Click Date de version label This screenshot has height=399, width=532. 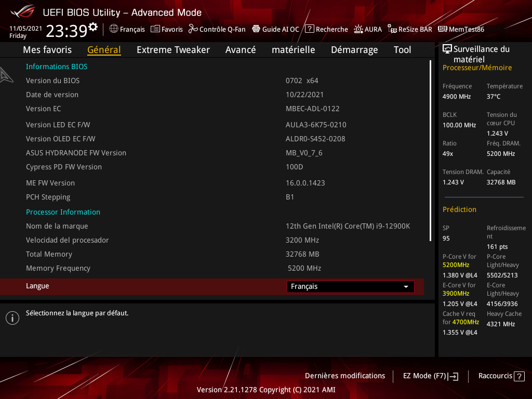click(52, 95)
